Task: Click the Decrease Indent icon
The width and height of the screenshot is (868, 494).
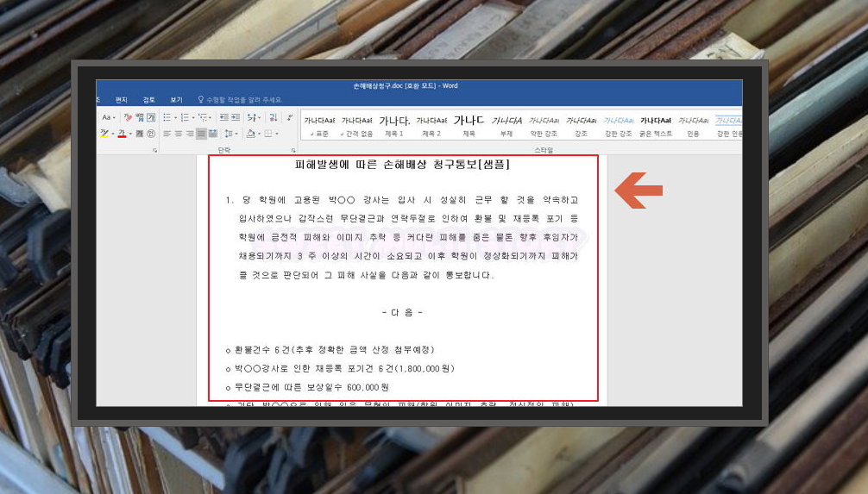Action: 223,117
